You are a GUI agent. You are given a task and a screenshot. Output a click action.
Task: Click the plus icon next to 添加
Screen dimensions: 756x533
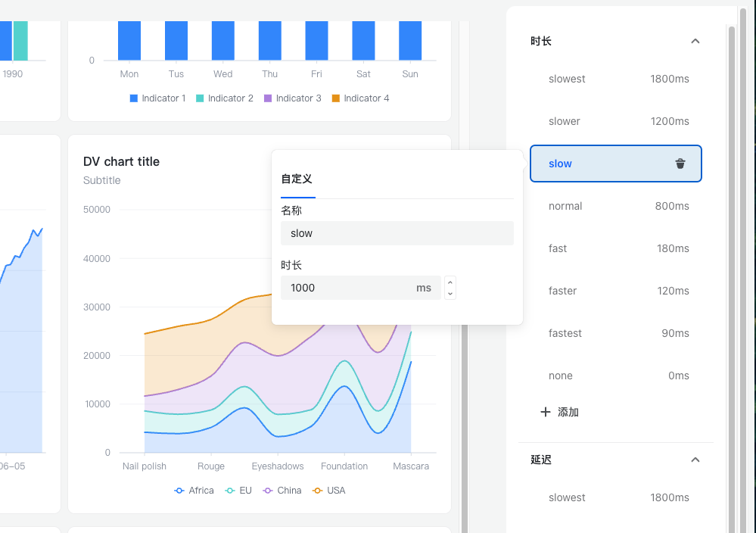(545, 412)
